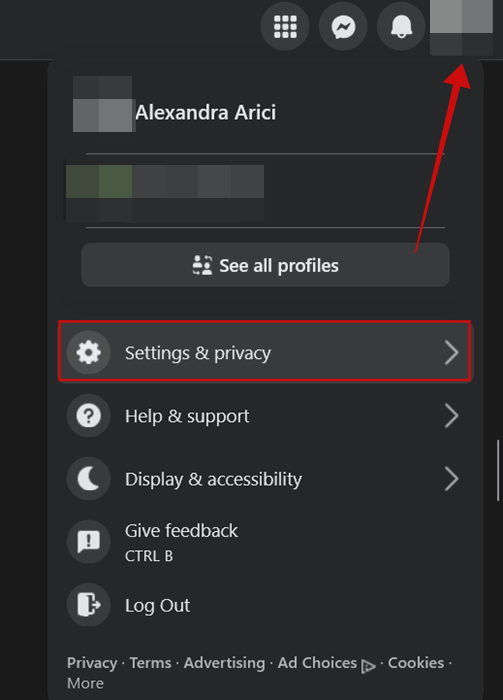Open the Terms footer link
The width and height of the screenshot is (503, 700).
coord(150,663)
